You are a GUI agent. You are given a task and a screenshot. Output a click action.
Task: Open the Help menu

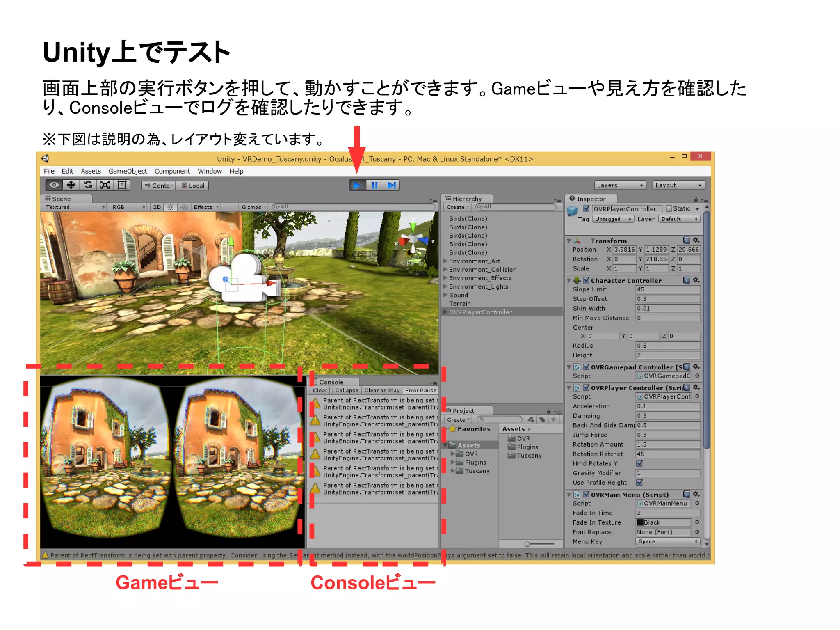[x=236, y=171]
